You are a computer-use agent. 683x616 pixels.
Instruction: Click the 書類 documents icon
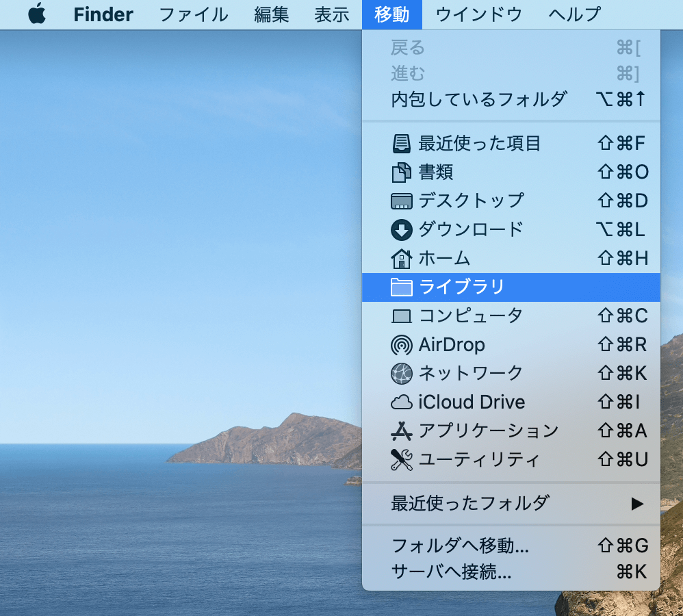(x=401, y=172)
